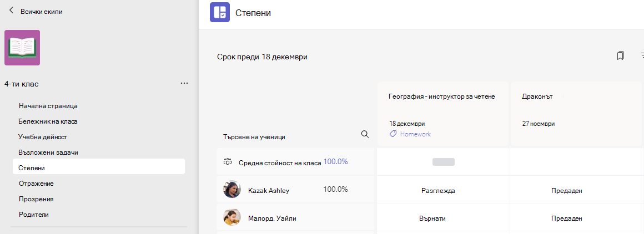Viewport: 644px width, 234px height.
Task: Click the 4-ти клас team name
Action: click(21, 84)
